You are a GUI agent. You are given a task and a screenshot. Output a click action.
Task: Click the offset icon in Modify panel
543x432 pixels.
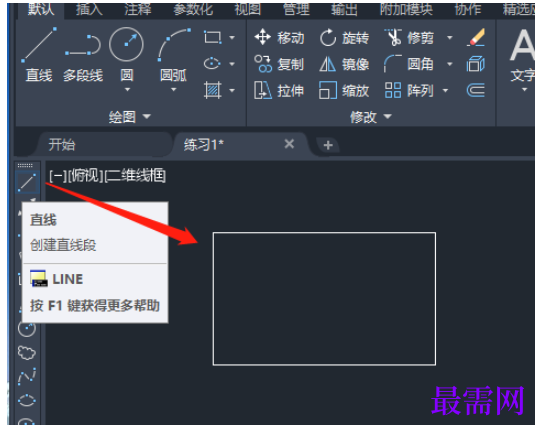pyautogui.click(x=476, y=91)
